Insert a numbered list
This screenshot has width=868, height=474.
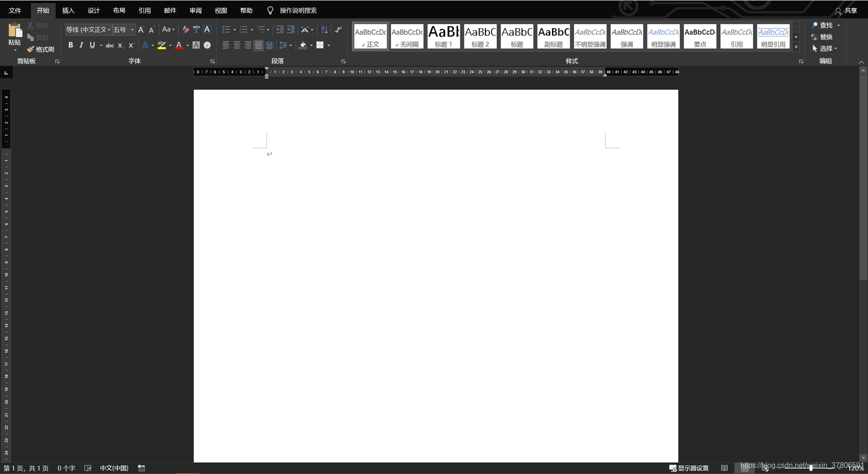pyautogui.click(x=244, y=30)
